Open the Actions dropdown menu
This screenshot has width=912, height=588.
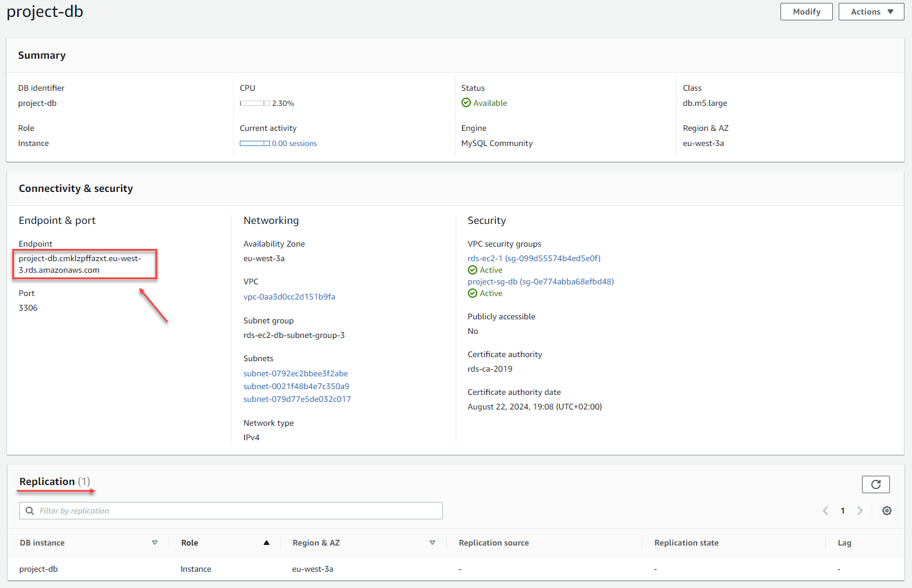click(x=871, y=12)
